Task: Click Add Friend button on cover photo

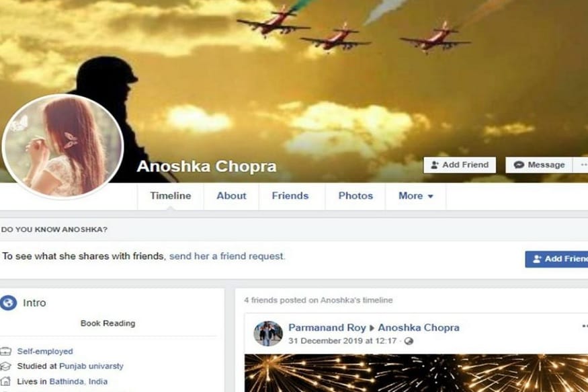Action: (x=460, y=165)
